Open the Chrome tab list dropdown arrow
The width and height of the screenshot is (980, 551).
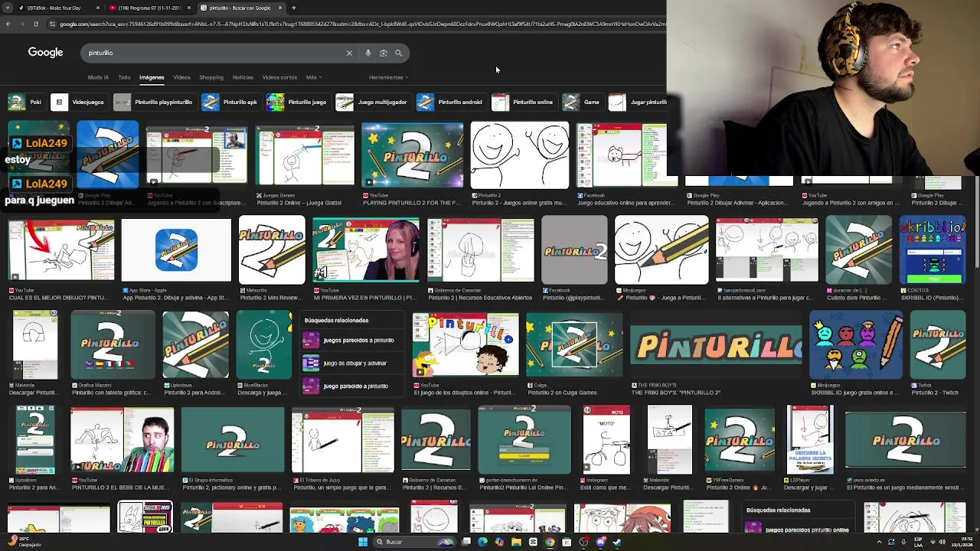pyautogui.click(x=7, y=8)
